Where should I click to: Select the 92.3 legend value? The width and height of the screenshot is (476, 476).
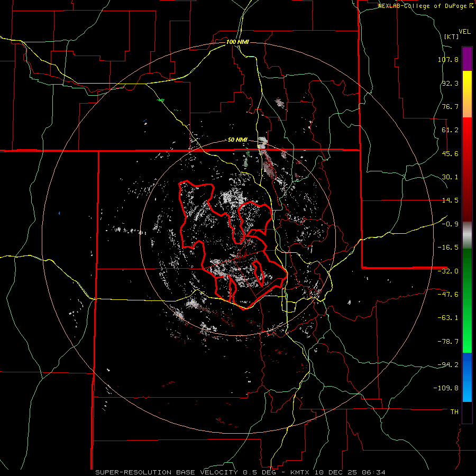click(x=450, y=83)
